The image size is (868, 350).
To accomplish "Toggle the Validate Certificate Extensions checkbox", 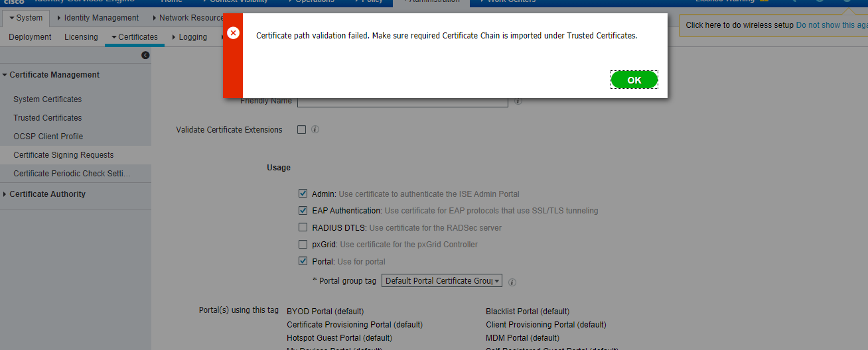I will [x=302, y=130].
